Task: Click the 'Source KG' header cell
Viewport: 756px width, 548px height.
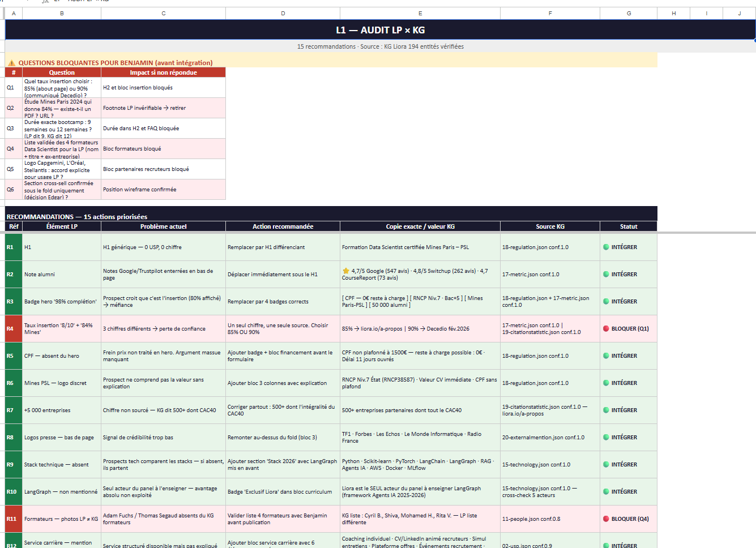Action: tap(550, 226)
